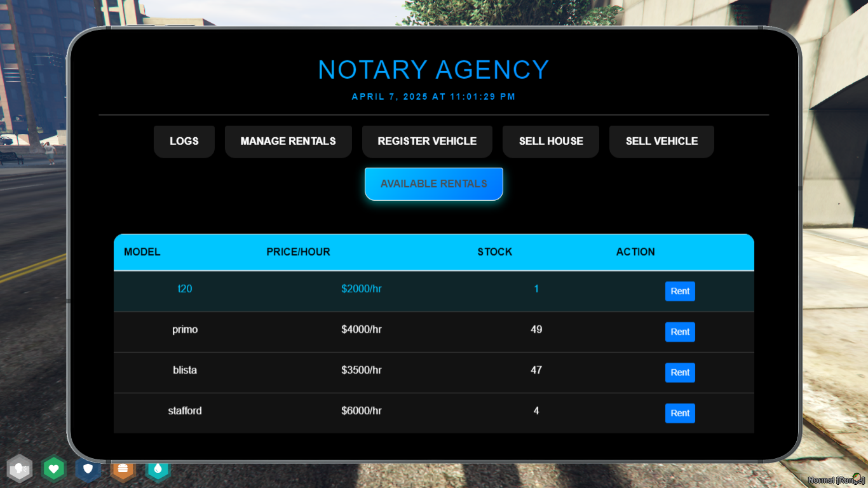This screenshot has height=488, width=868.
Task: Select the Sell Vehicle tab
Action: point(661,141)
